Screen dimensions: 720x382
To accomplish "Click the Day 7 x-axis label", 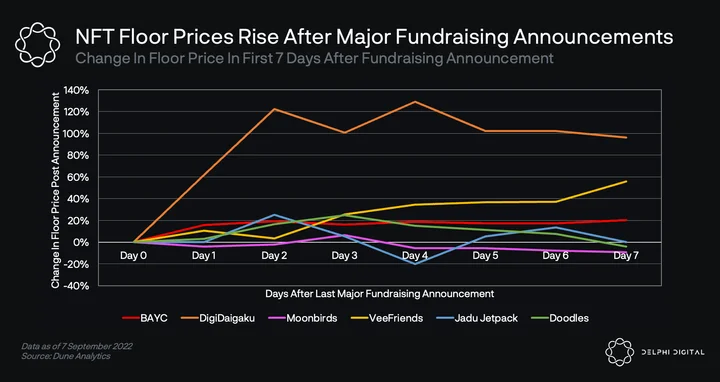I will tap(626, 256).
